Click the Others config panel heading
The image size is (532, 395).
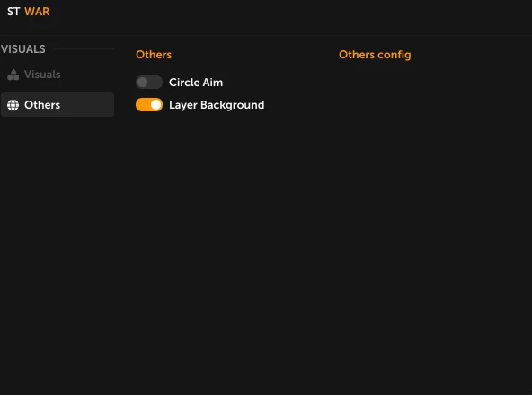coord(375,55)
